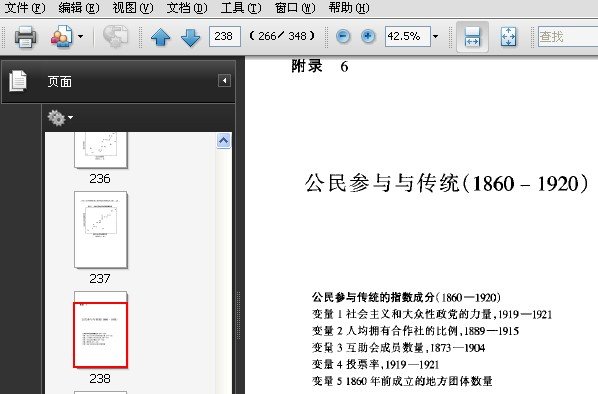Open collaborate icon dropdown arrow
The height and width of the screenshot is (394, 598).
click(x=80, y=37)
